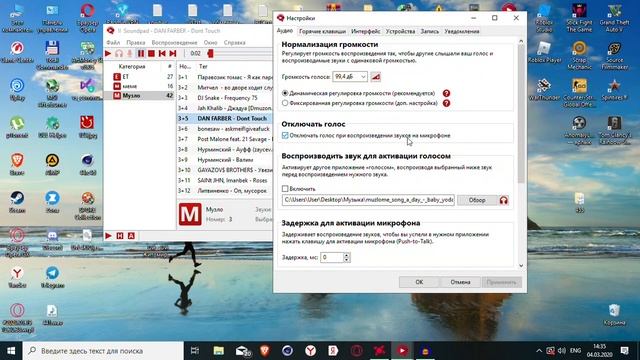Open File Explorer from the taskbar
Viewport: 640px width, 360px height.
(x=219, y=351)
